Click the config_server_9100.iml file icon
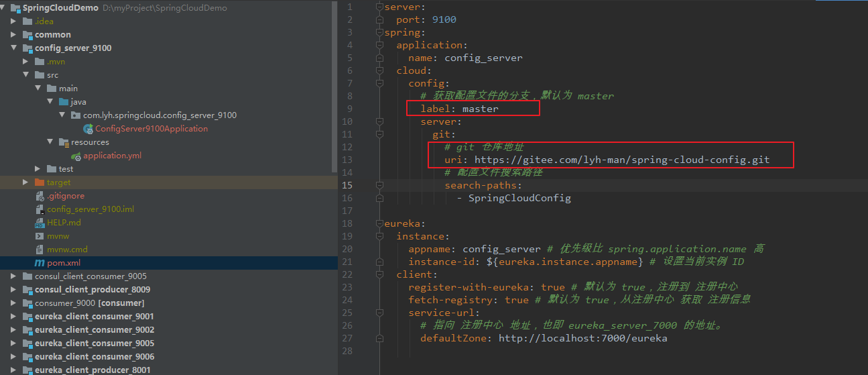This screenshot has height=375, width=868. tap(40, 209)
